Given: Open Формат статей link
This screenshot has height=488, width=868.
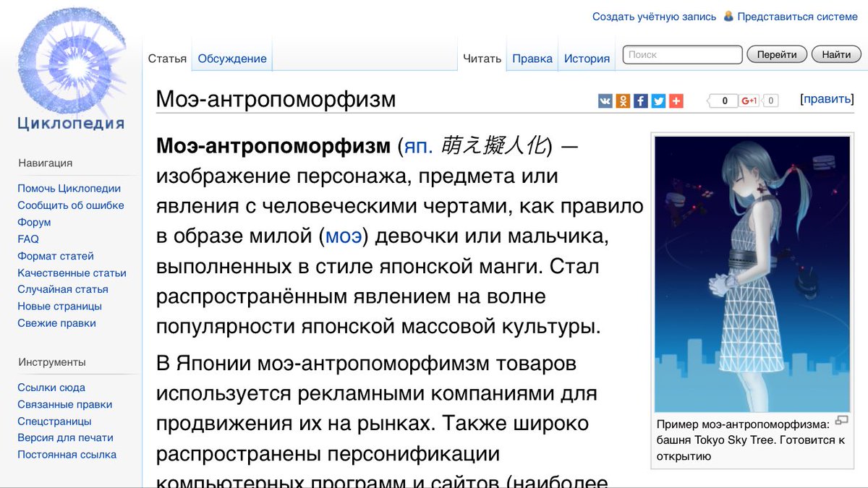Looking at the screenshot, I should click(x=56, y=256).
